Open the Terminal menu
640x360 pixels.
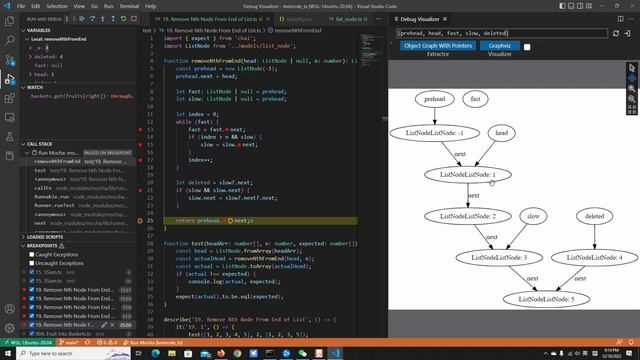pos(129,6)
